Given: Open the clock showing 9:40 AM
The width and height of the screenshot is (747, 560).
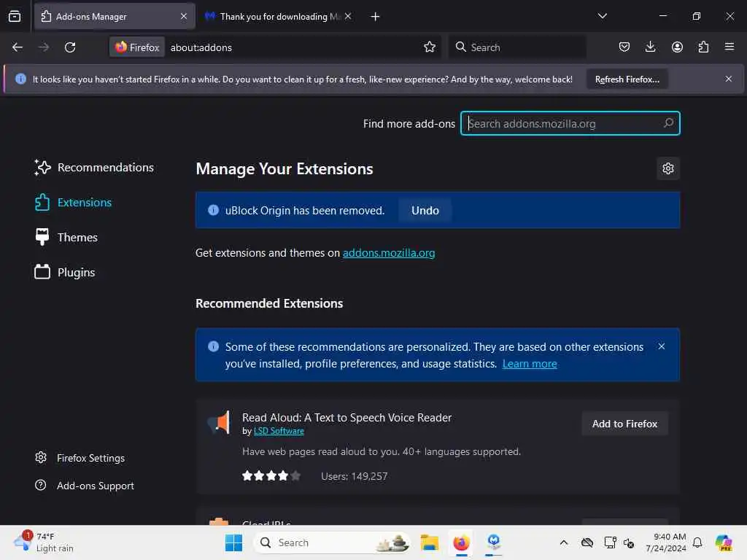Looking at the screenshot, I should 666,542.
